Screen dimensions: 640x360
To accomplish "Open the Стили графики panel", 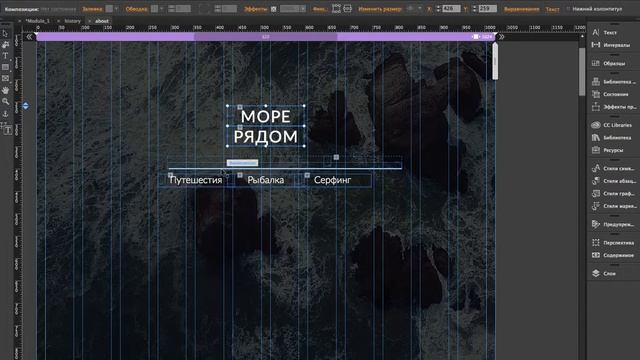I will click(613, 193).
